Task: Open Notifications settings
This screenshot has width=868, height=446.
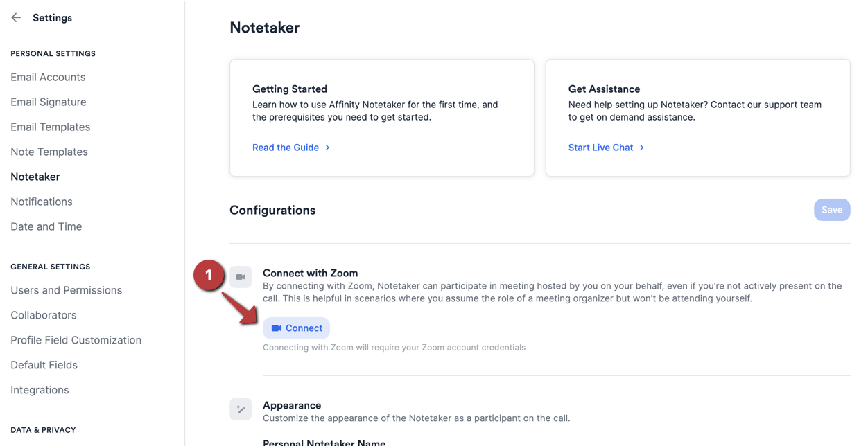Action: point(41,202)
